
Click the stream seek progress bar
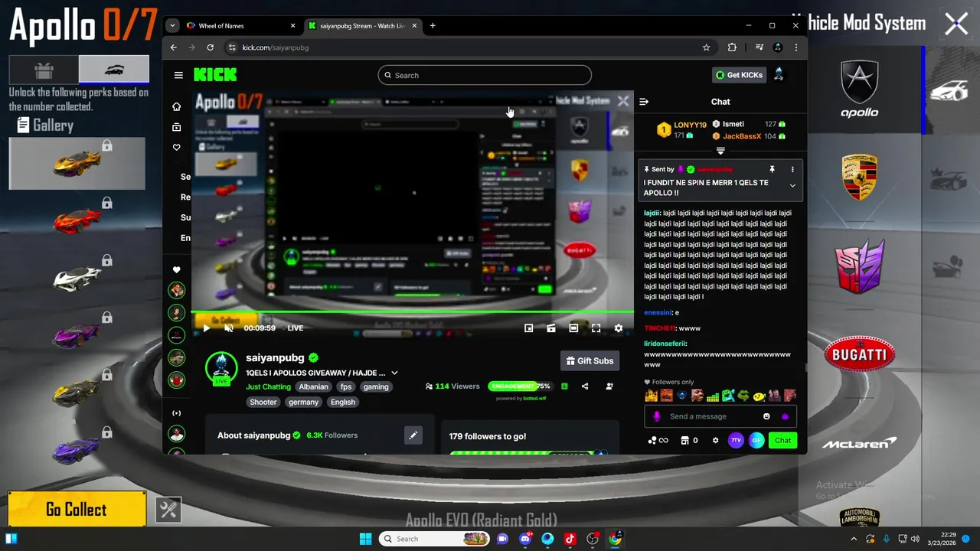[412, 311]
